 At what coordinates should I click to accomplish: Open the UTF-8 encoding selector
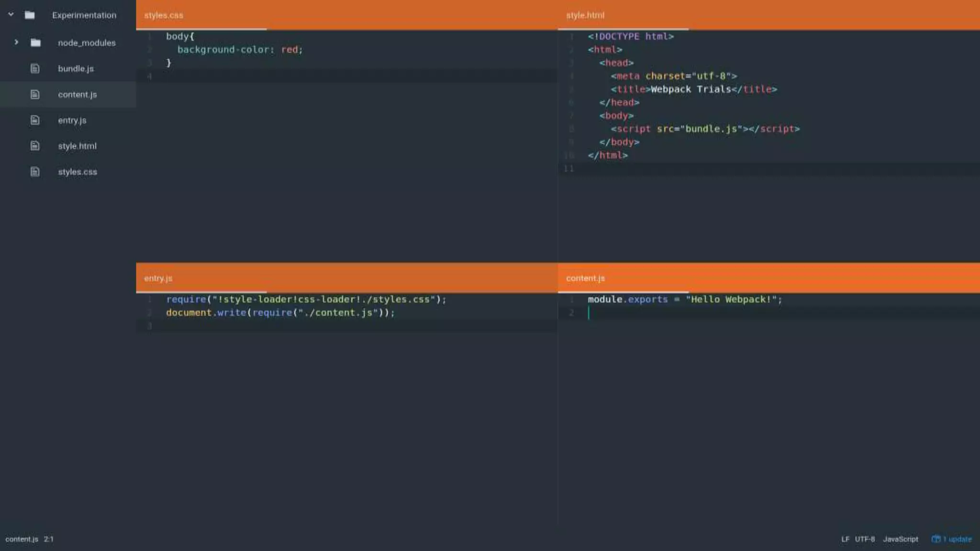pyautogui.click(x=864, y=539)
